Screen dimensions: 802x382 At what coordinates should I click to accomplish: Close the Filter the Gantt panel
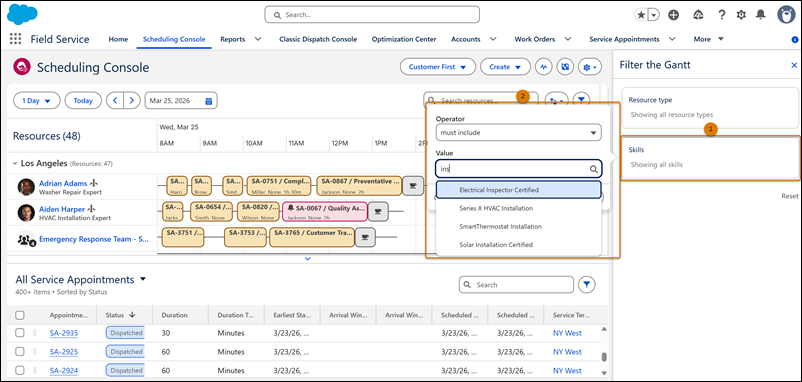(x=794, y=65)
